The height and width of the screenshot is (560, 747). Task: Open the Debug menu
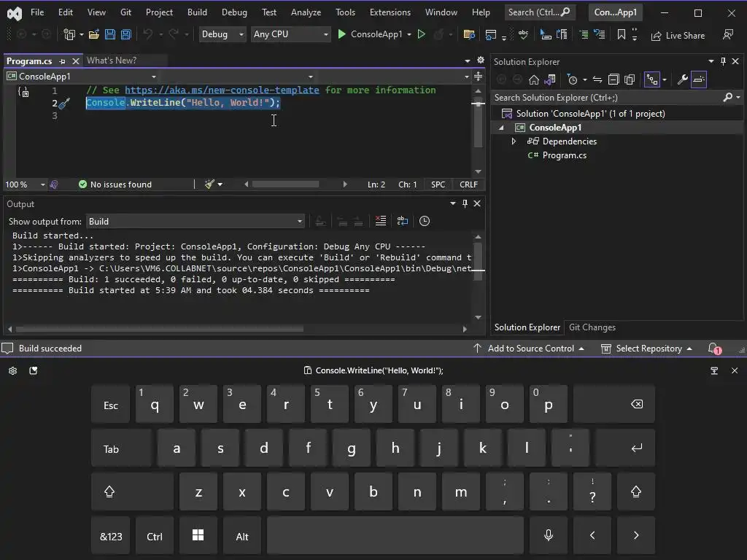pos(234,12)
